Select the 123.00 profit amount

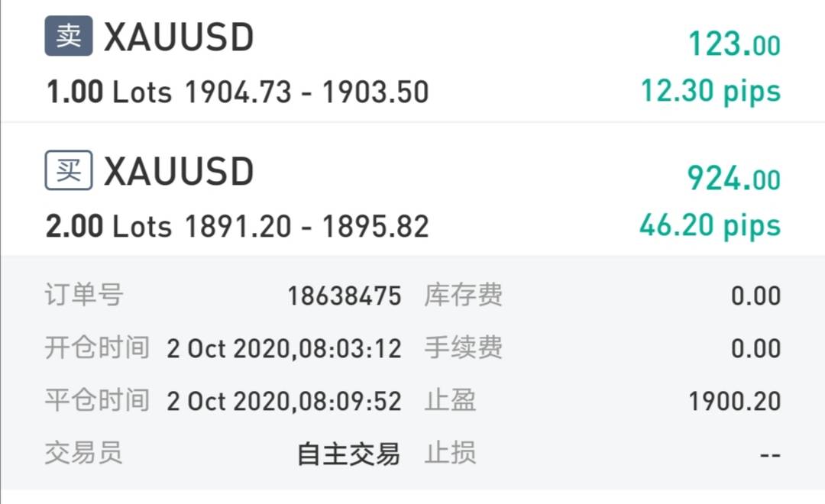pyautogui.click(x=734, y=44)
